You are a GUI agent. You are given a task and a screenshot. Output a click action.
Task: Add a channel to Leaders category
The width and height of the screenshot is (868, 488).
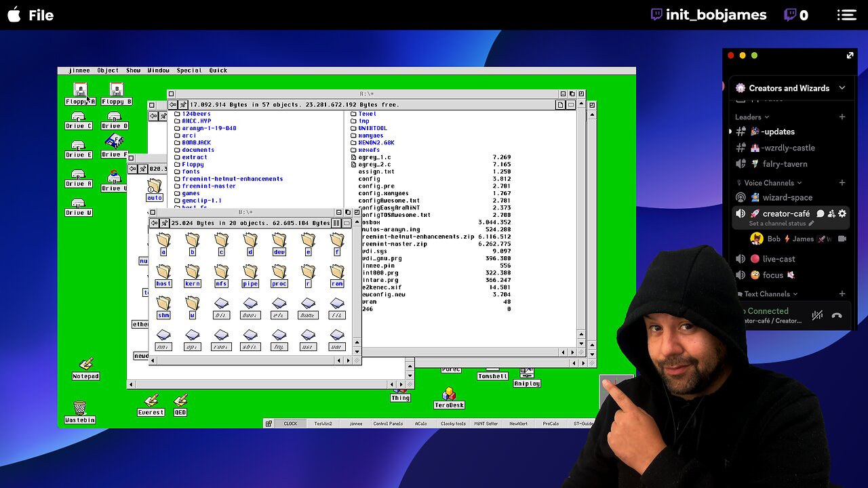click(842, 117)
